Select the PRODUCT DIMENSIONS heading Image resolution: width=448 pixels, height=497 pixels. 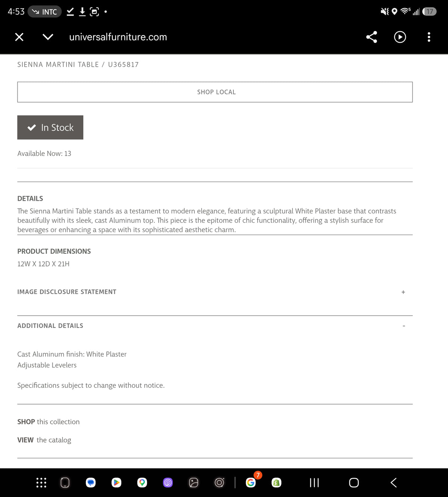tap(54, 251)
